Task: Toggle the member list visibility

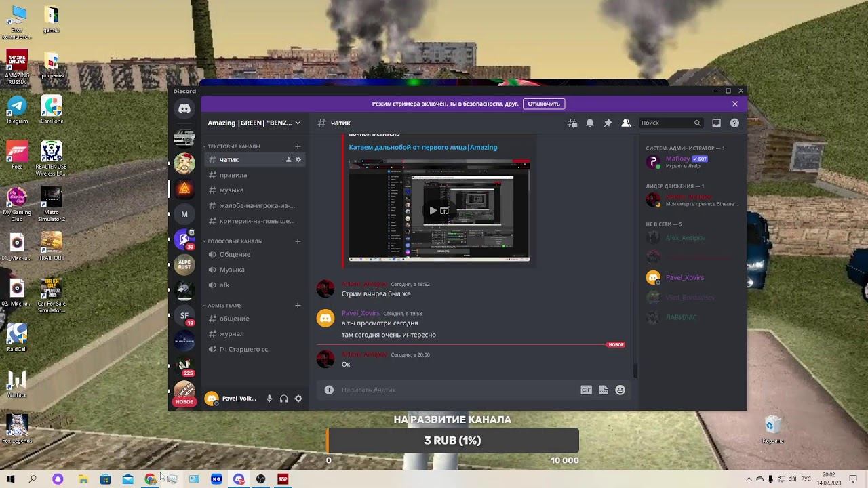Action: point(625,123)
